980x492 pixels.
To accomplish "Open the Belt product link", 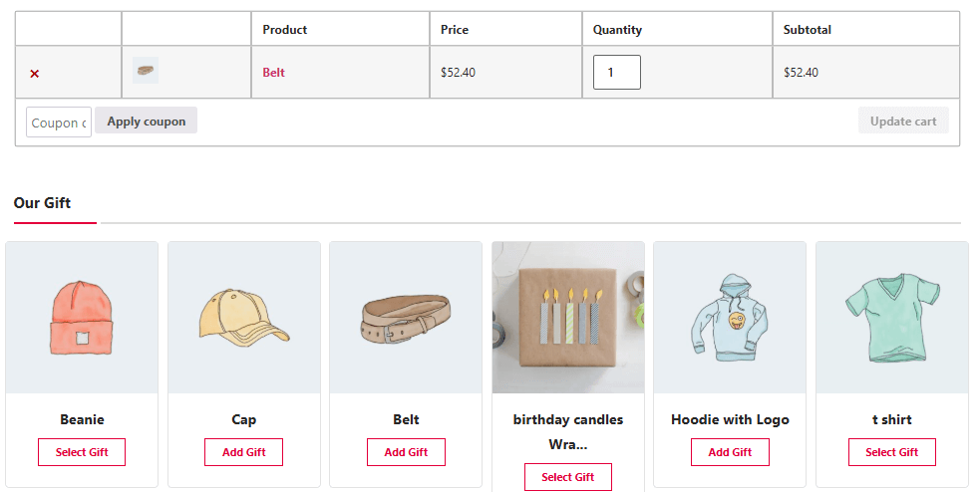I will point(274,73).
